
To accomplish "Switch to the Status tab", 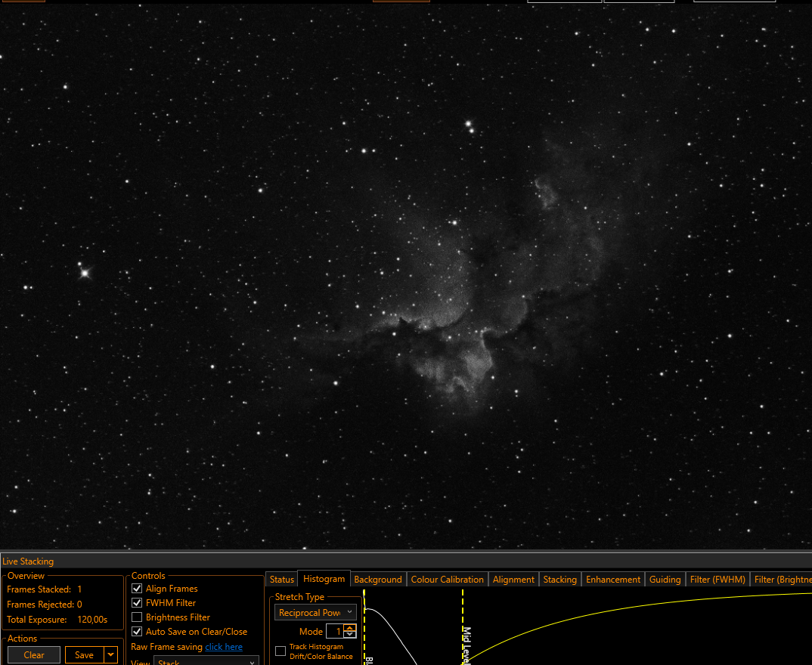I will 282,580.
